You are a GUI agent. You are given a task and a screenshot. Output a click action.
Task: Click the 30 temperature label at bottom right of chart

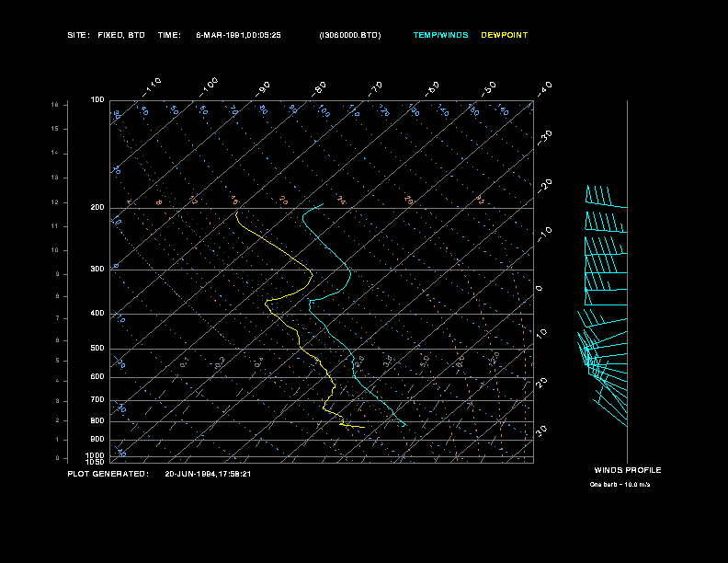[541, 431]
